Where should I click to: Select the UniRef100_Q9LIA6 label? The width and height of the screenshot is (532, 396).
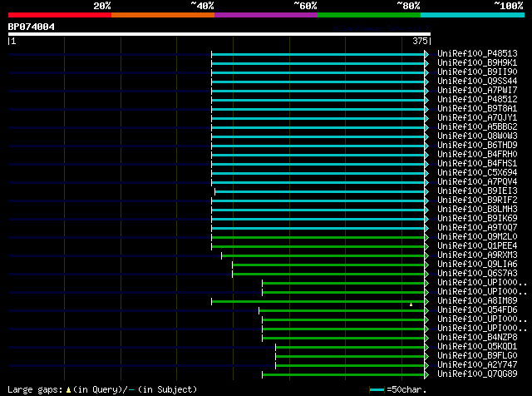(477, 265)
